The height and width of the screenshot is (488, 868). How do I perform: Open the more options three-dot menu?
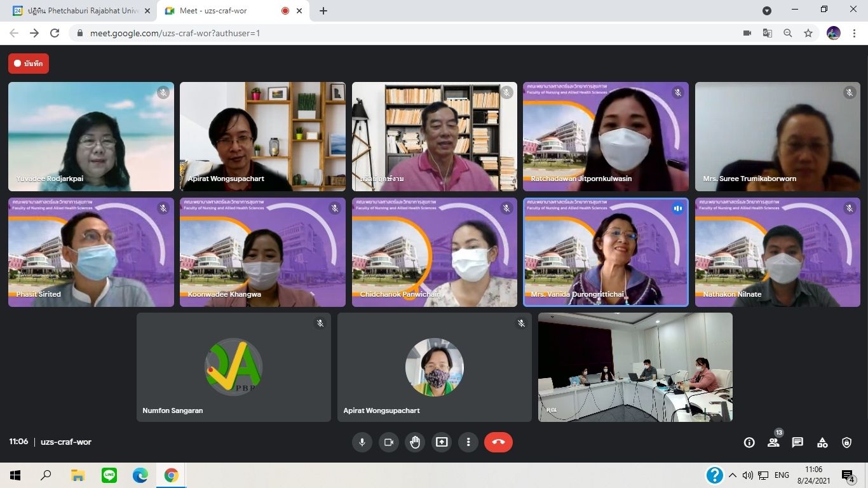pos(468,442)
